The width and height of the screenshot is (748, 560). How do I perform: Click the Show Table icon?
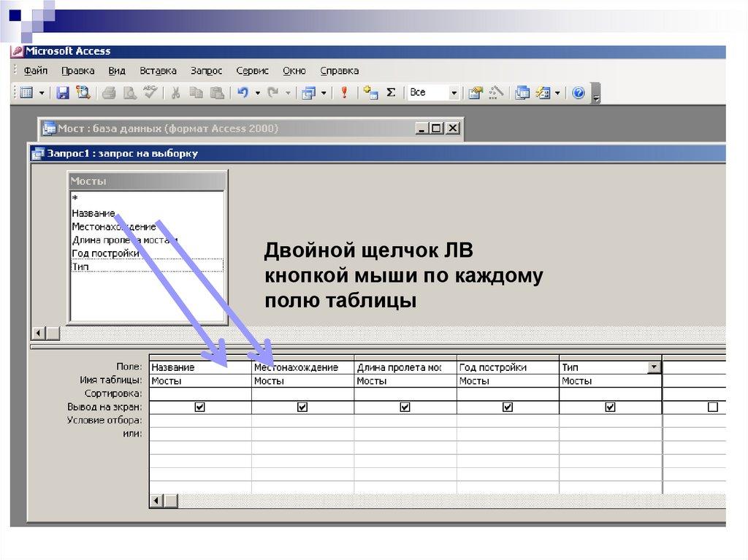point(371,93)
